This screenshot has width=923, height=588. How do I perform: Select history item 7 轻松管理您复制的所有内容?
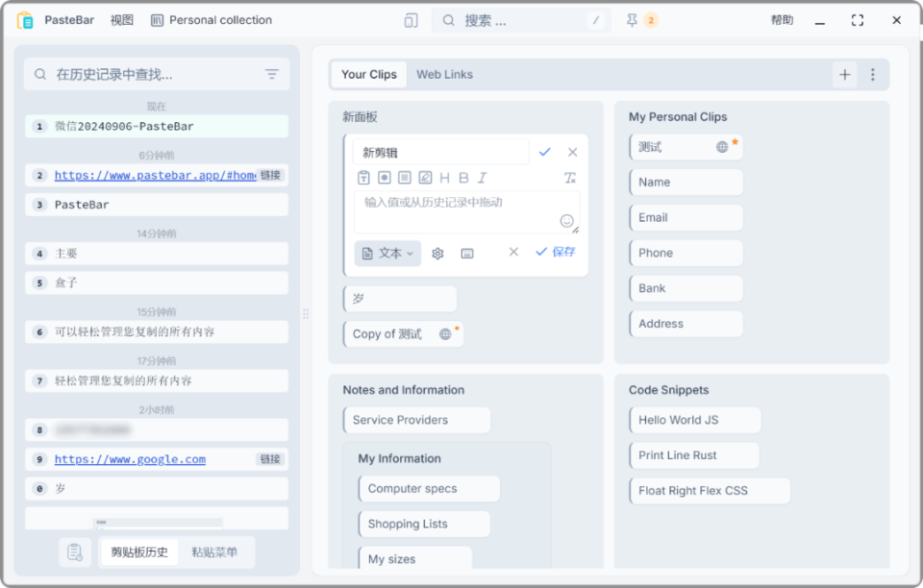point(157,380)
